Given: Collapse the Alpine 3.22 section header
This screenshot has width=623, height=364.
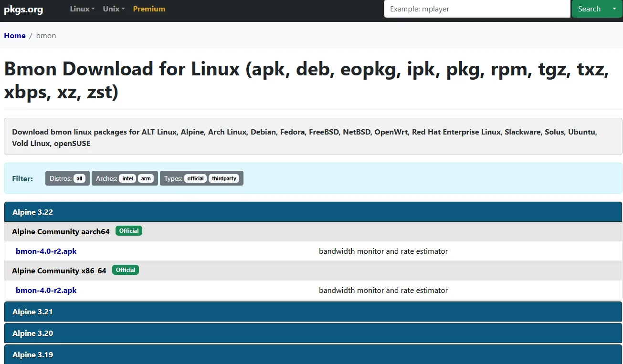Looking at the screenshot, I should point(313,212).
